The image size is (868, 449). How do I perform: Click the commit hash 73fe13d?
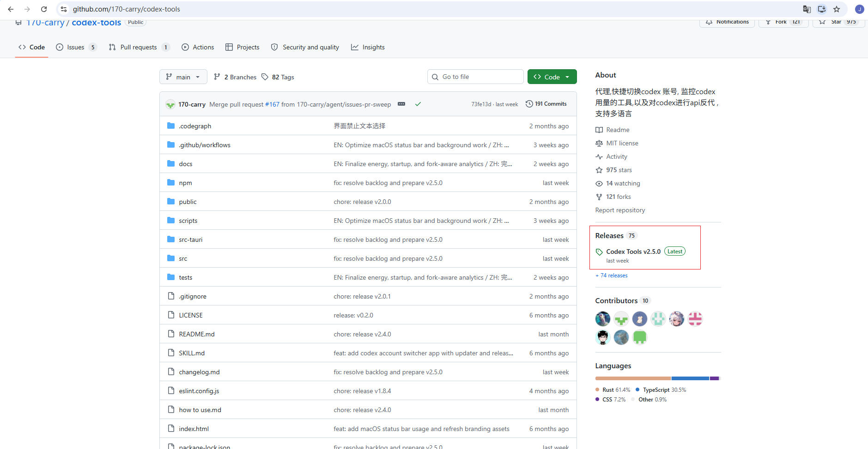click(x=481, y=104)
